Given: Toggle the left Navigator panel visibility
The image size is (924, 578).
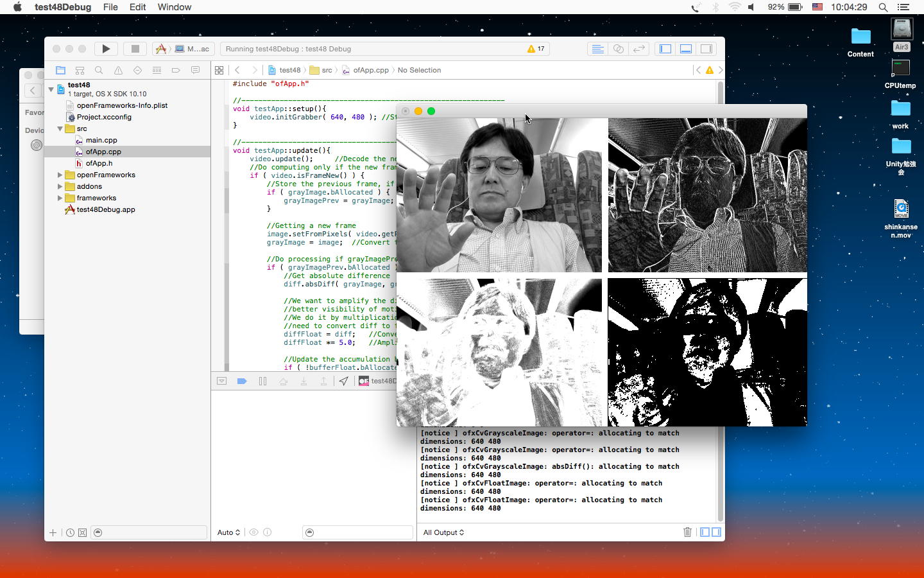Looking at the screenshot, I should click(665, 49).
